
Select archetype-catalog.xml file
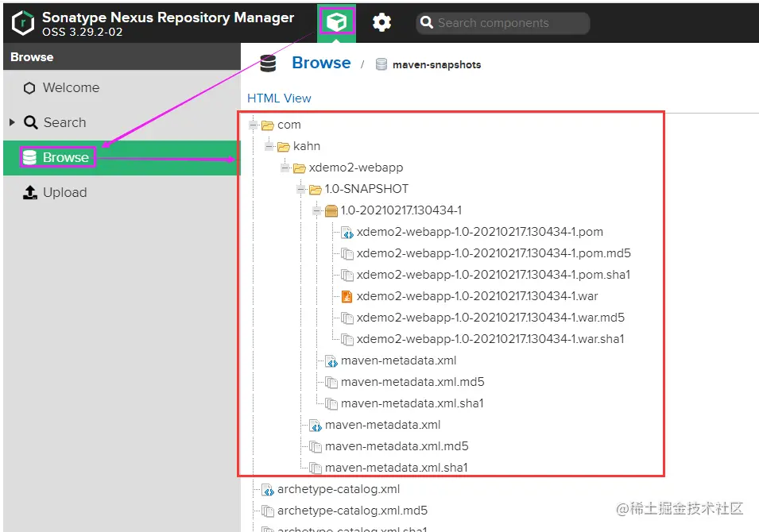pyautogui.click(x=339, y=489)
